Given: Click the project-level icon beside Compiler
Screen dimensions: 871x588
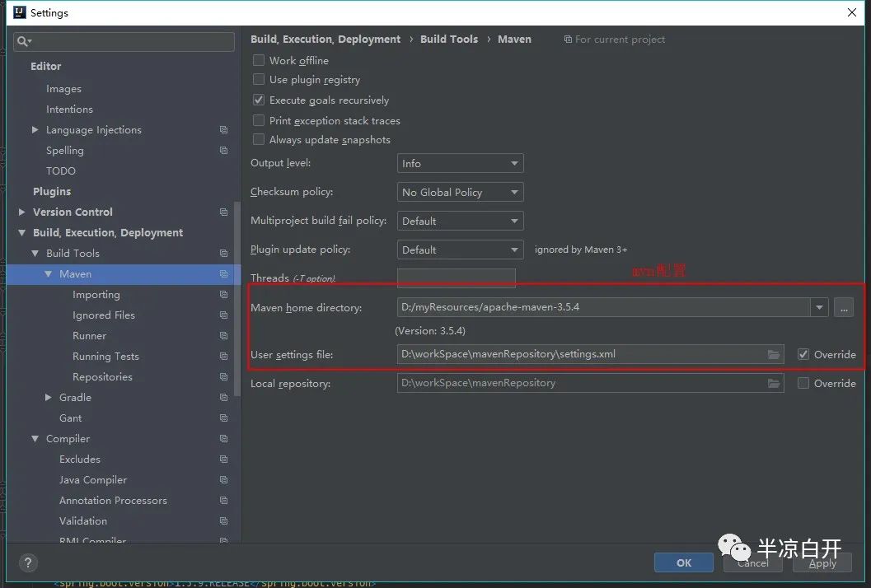Looking at the screenshot, I should 223,439.
